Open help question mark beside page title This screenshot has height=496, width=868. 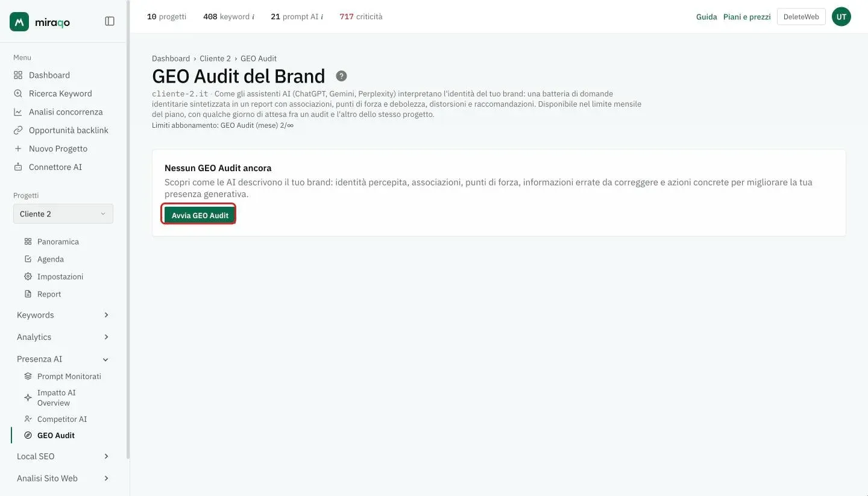pyautogui.click(x=341, y=76)
